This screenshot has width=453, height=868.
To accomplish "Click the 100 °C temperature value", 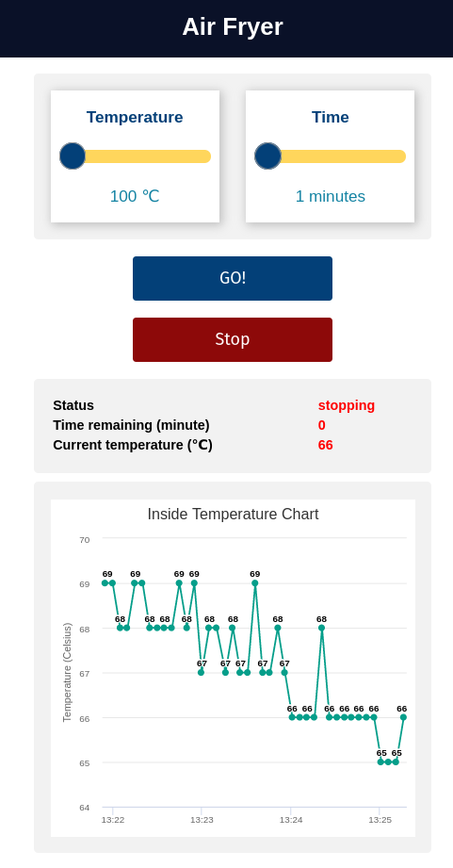I will pos(135,196).
